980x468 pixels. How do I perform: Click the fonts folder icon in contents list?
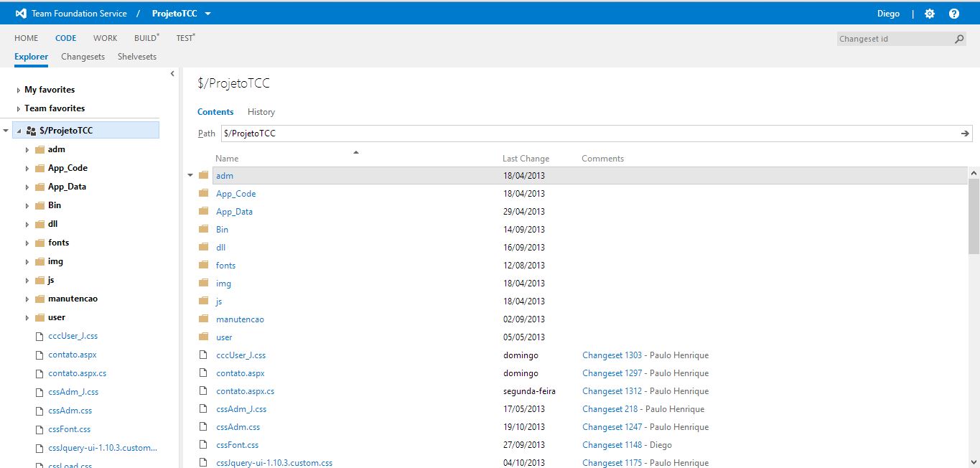204,265
